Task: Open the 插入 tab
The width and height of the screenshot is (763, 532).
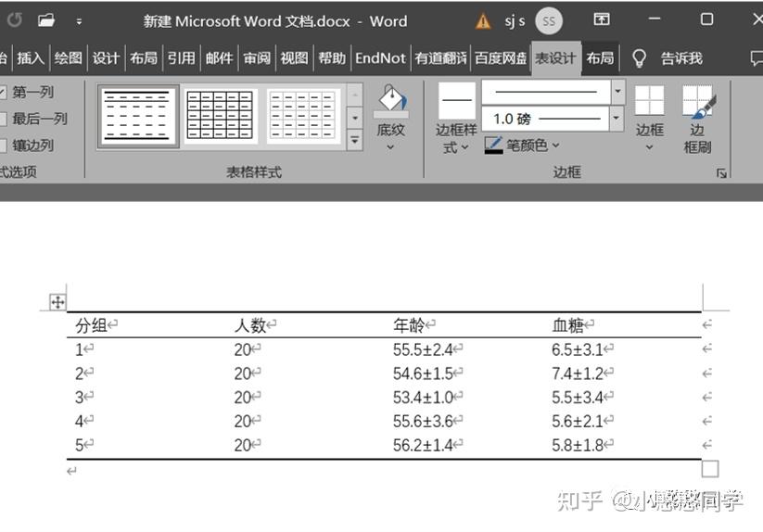Action: (31, 58)
